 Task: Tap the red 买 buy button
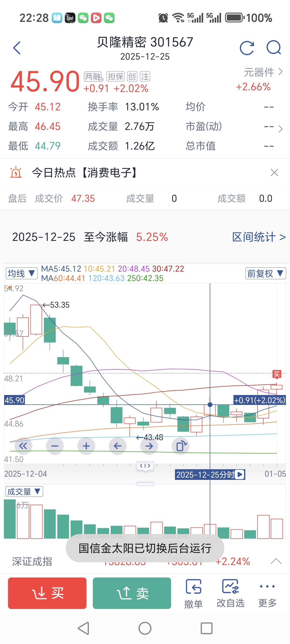click(47, 593)
